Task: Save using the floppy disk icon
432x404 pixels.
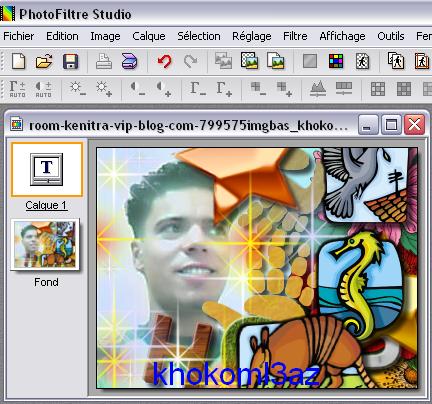Action: 70,61
